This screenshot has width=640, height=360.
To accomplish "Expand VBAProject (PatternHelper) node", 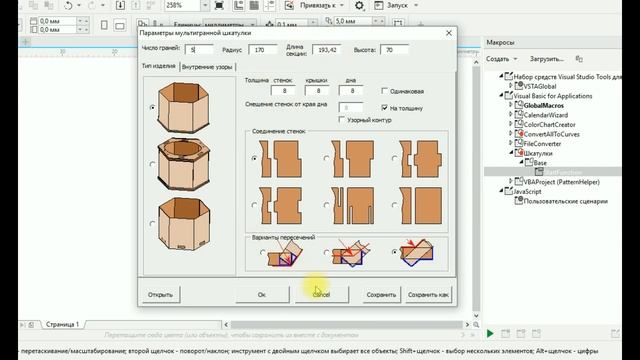I will pos(511,181).
